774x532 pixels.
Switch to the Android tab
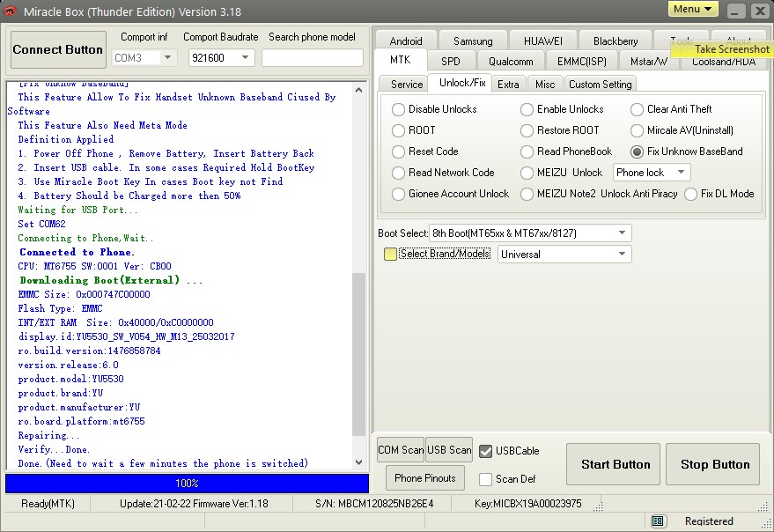(406, 41)
